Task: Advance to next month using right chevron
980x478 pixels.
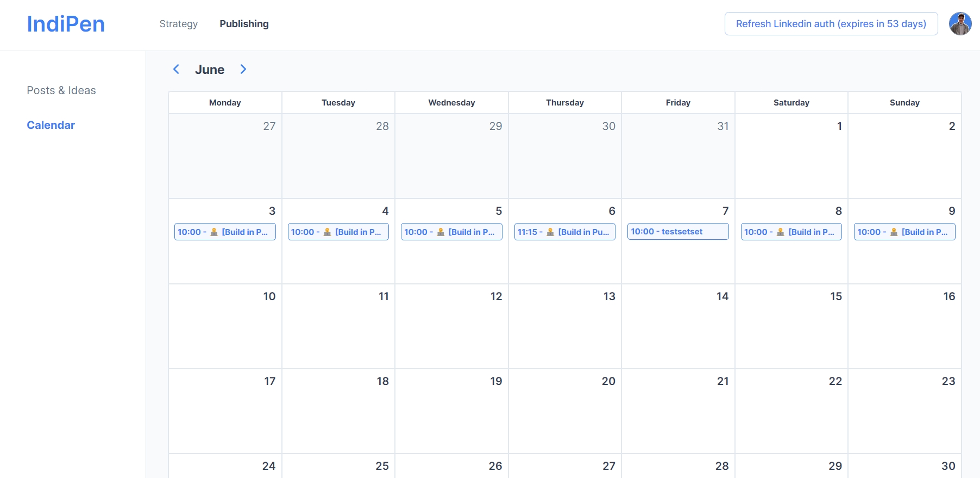Action: pos(243,69)
